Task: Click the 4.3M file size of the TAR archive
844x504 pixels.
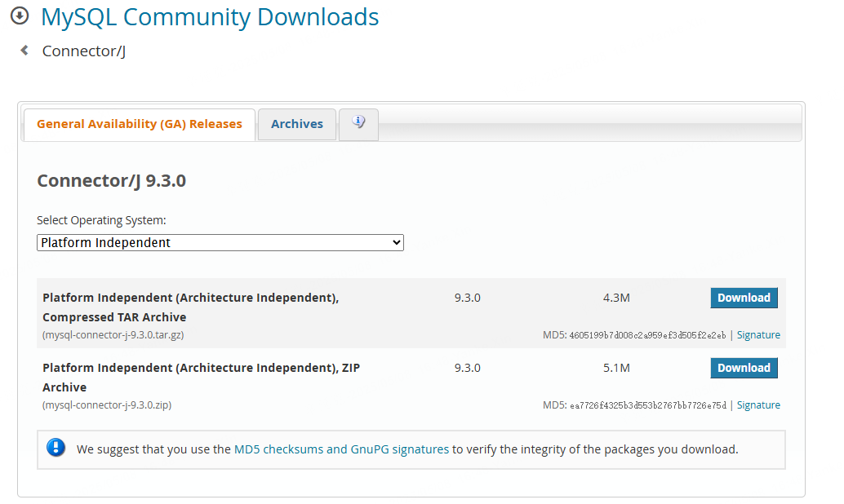Action: (x=617, y=298)
